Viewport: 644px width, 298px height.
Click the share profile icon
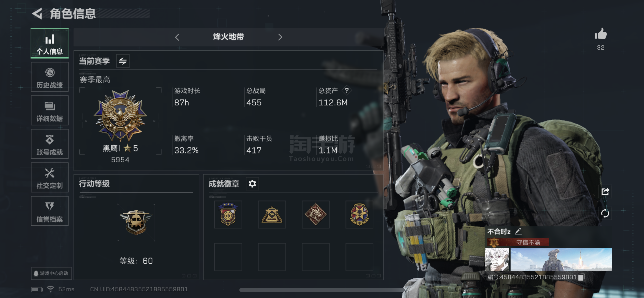[605, 192]
